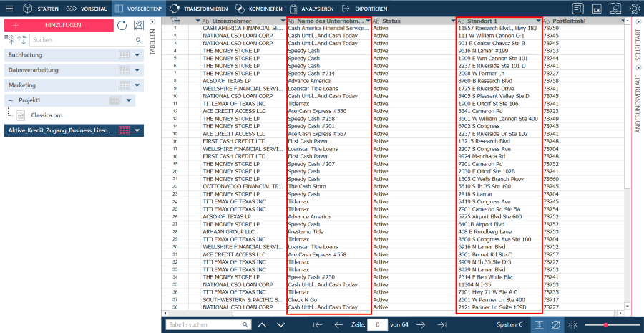Image resolution: width=644 pixels, height=333 pixels.
Task: Click the Marketing group table grid icon
Action: [124, 85]
